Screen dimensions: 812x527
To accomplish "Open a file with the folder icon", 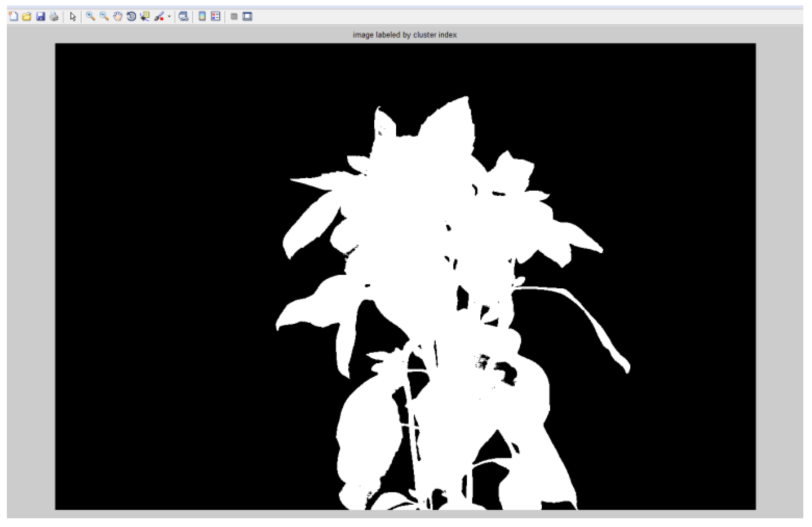I will coord(27,16).
